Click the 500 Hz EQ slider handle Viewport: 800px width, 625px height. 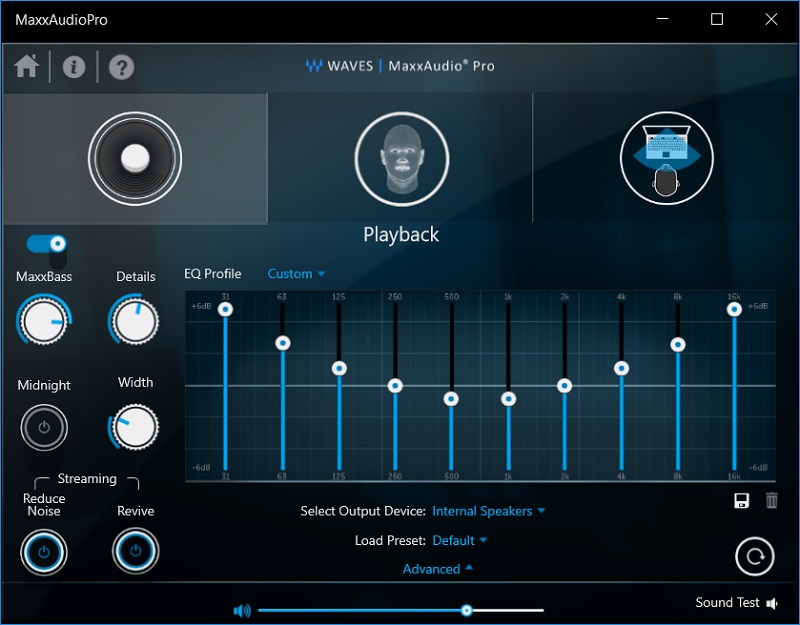tap(451, 399)
